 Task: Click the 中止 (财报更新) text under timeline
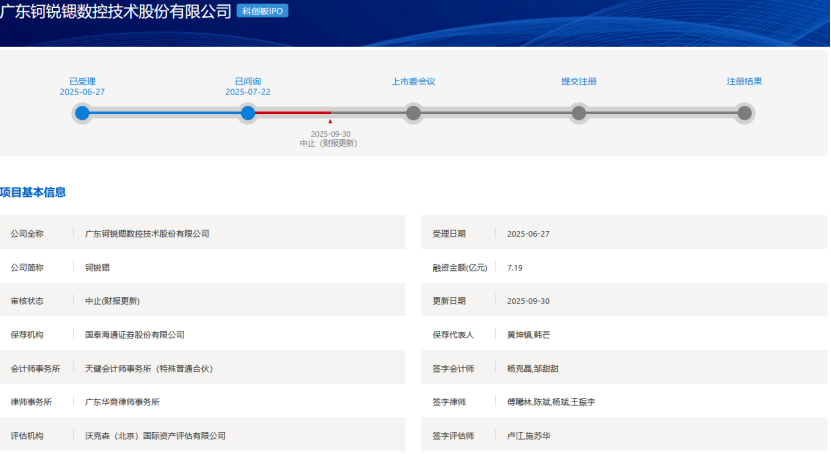pyautogui.click(x=329, y=143)
